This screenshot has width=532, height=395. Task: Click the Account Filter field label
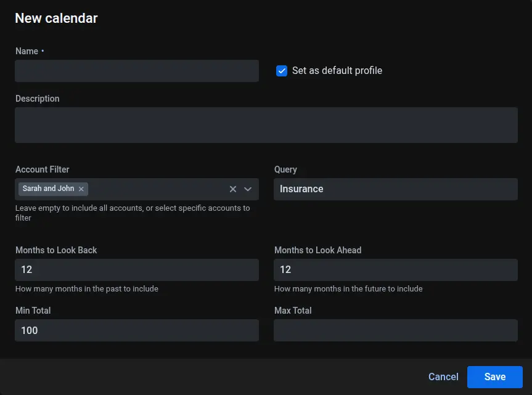(43, 169)
